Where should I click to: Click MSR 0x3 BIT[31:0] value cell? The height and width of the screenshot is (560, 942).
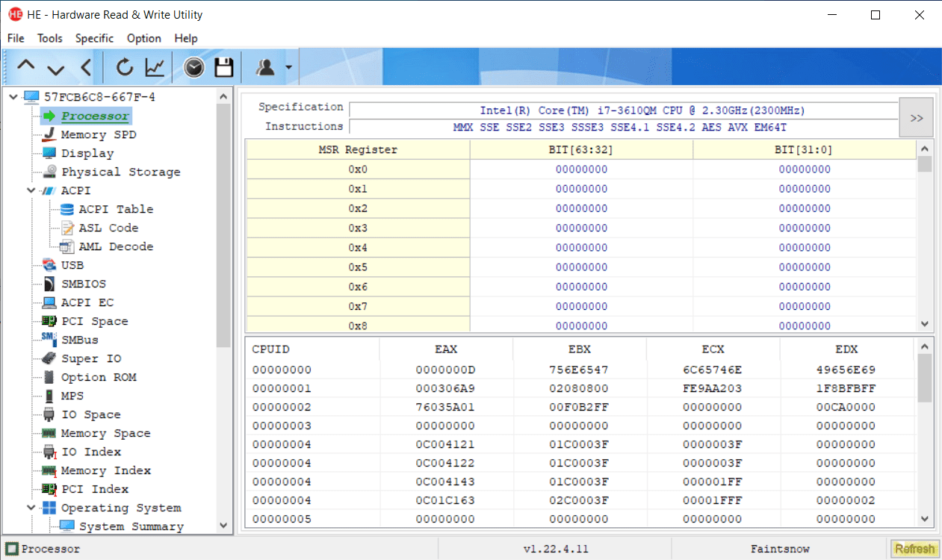tap(804, 228)
